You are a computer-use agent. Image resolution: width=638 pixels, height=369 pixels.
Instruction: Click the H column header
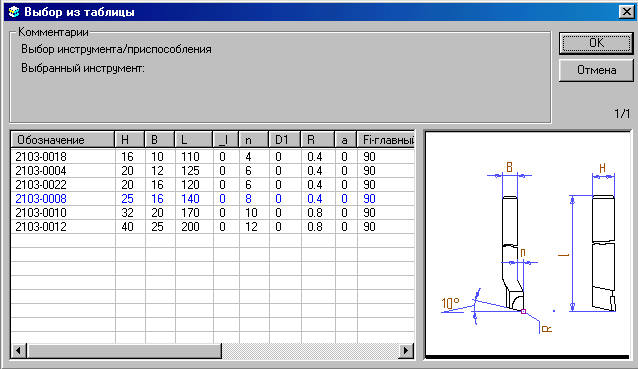point(130,140)
